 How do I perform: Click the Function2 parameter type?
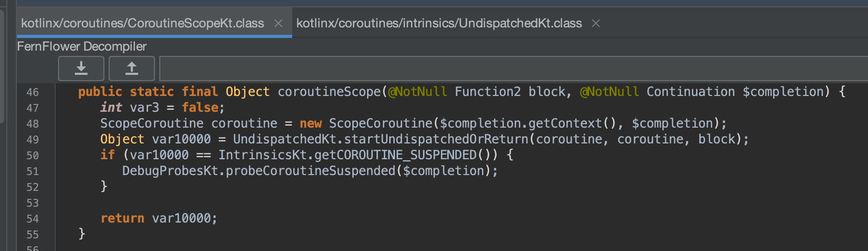point(487,92)
